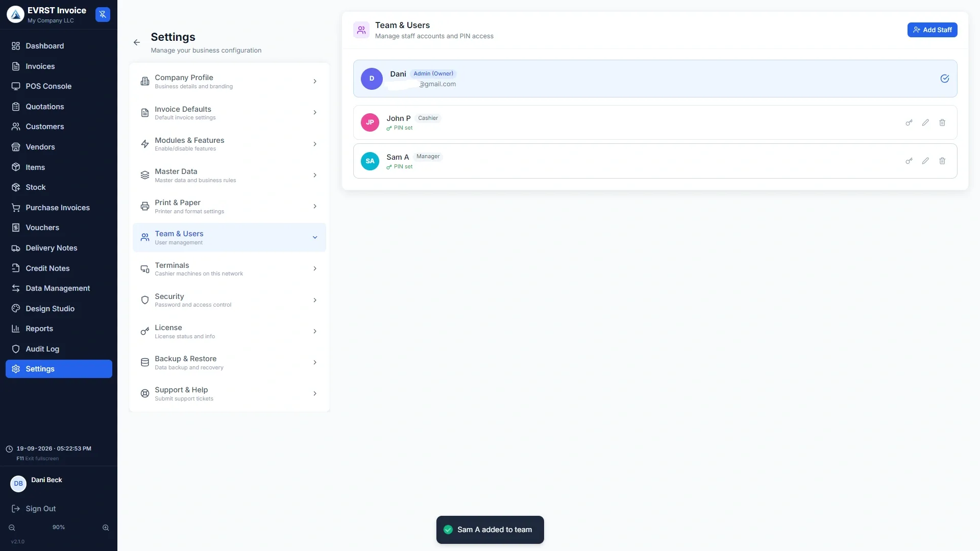Click the License key icon in settings list
This screenshot has height=551, width=980.
(x=145, y=331)
